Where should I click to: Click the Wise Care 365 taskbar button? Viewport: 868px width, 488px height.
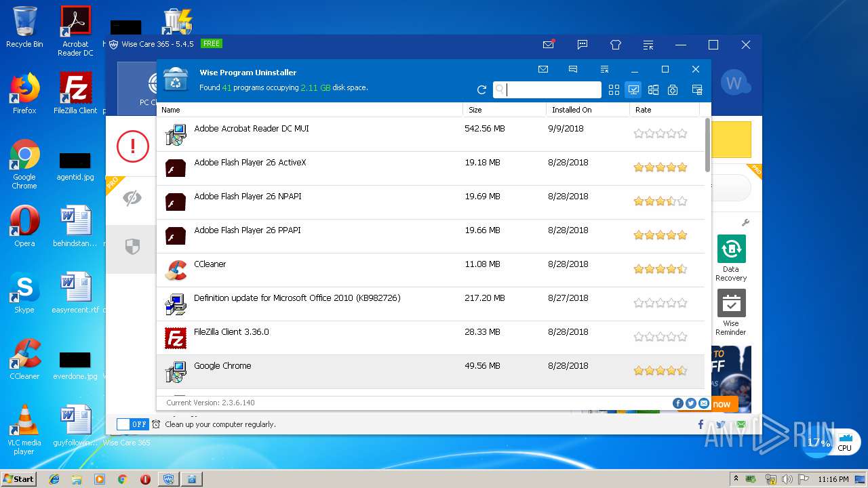click(168, 479)
